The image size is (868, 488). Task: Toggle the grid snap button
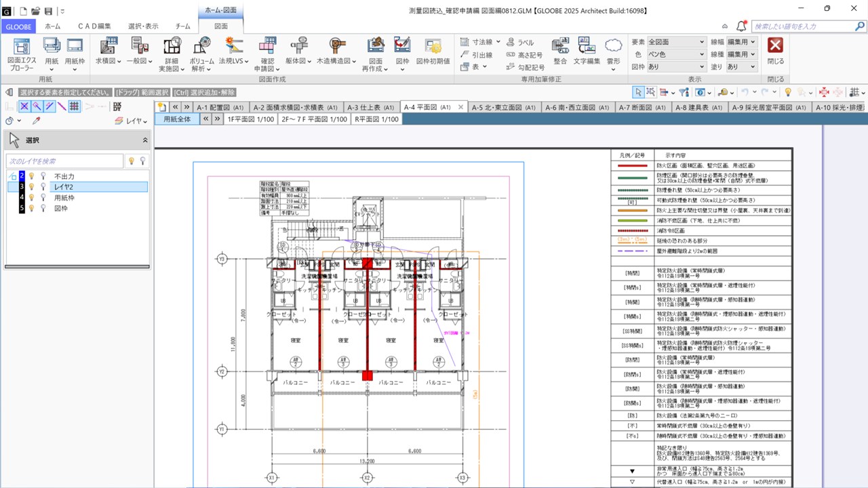coord(75,106)
